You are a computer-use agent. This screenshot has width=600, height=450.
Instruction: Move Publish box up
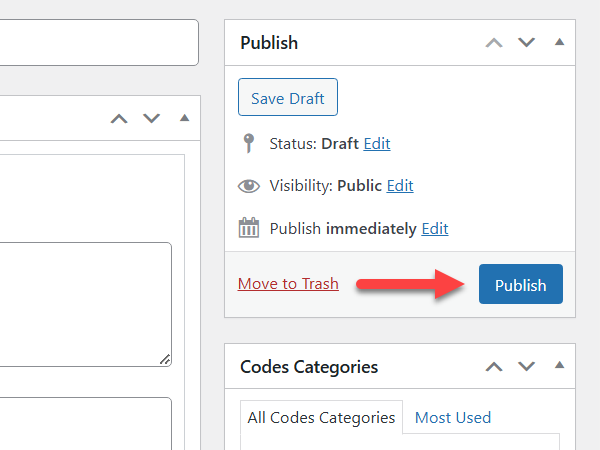[x=494, y=42]
